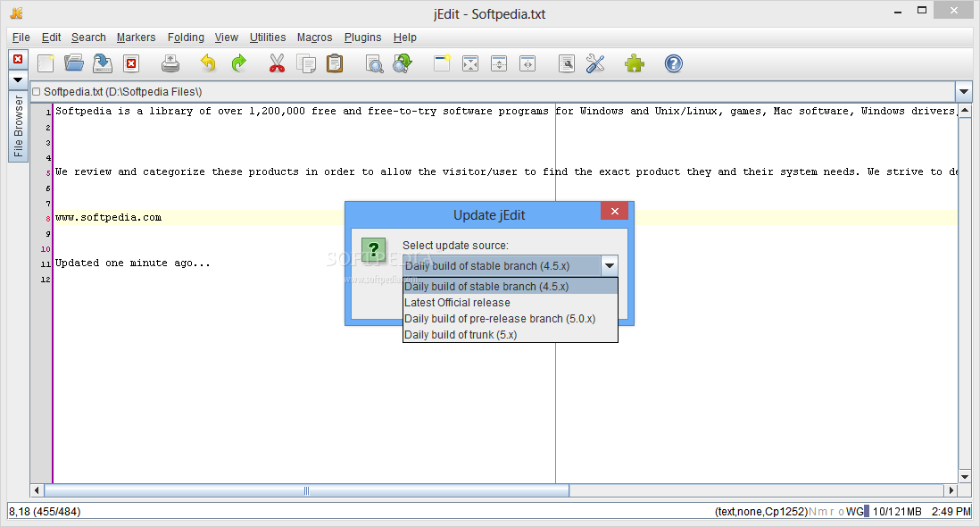This screenshot has height=527, width=980.
Task: Click caret position status 8,18 (455/484)
Action: pos(45,512)
